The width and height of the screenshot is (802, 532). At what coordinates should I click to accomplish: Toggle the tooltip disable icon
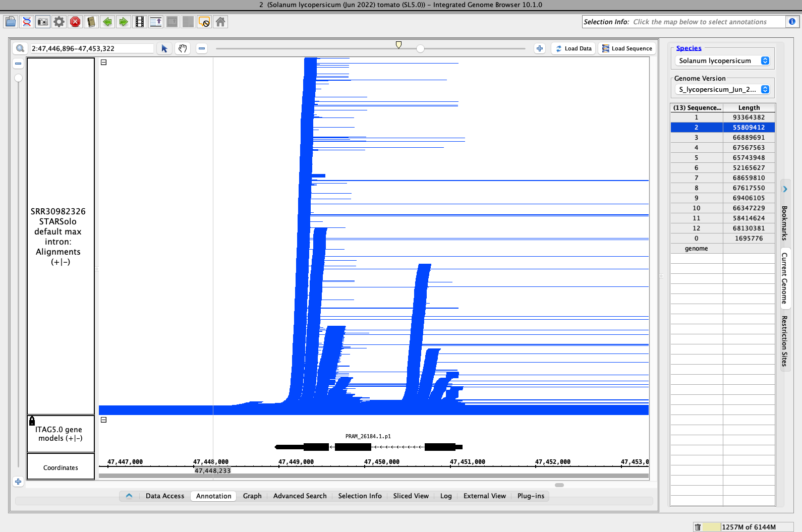(x=204, y=22)
